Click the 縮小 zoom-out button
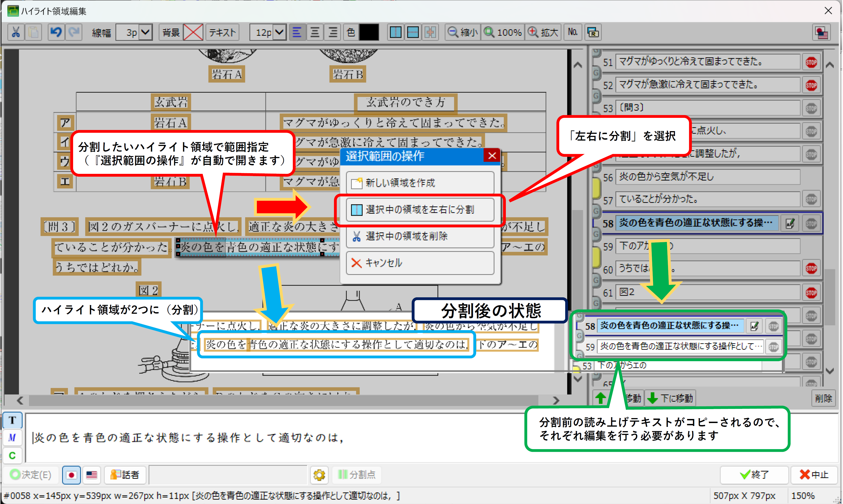Viewport: 843px width, 504px height. pos(463,32)
